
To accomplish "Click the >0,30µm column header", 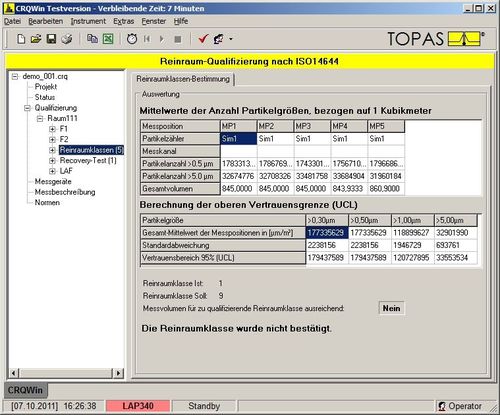I will pyautogui.click(x=327, y=220).
